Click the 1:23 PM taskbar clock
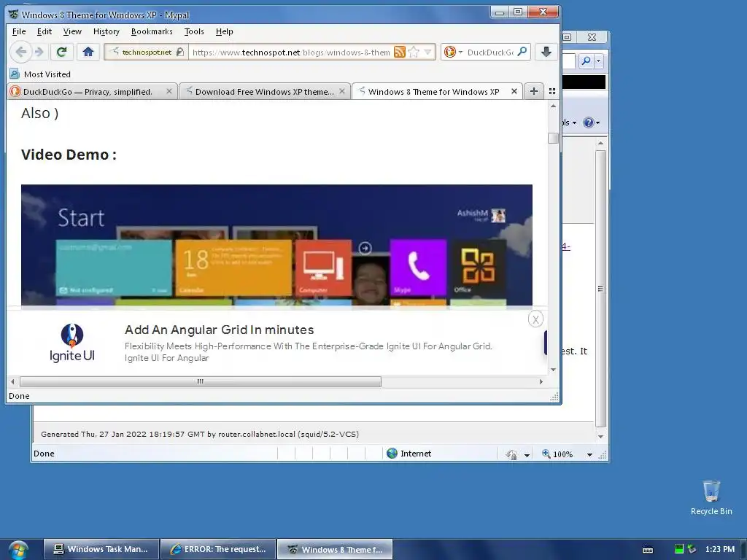Viewport: 747px width, 560px height. 720,549
